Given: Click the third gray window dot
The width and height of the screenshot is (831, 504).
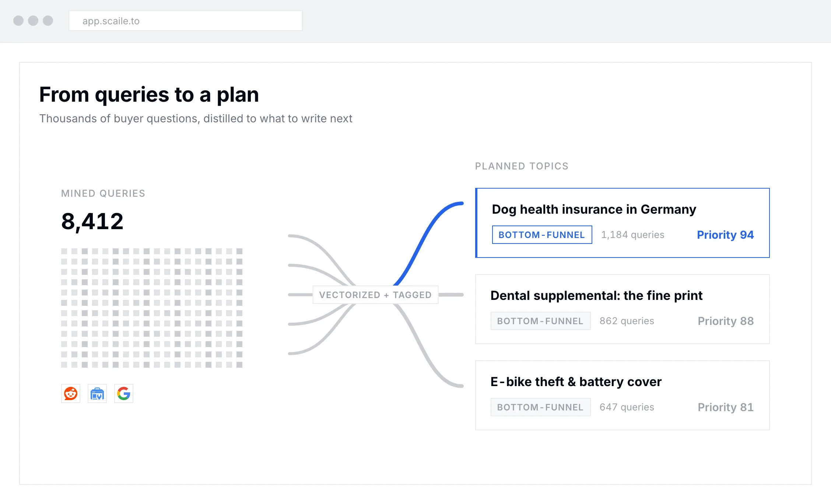Looking at the screenshot, I should (x=48, y=21).
